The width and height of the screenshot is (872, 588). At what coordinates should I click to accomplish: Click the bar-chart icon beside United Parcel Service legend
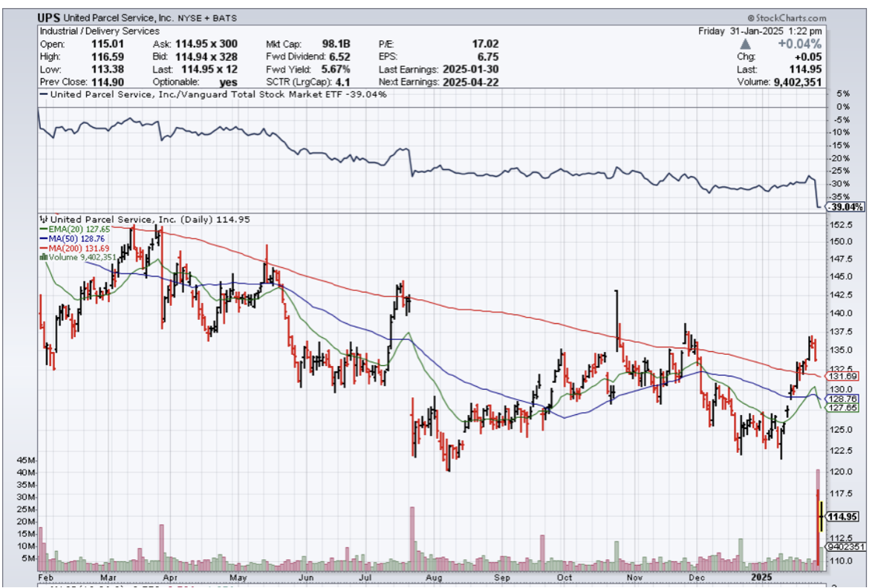click(x=44, y=220)
